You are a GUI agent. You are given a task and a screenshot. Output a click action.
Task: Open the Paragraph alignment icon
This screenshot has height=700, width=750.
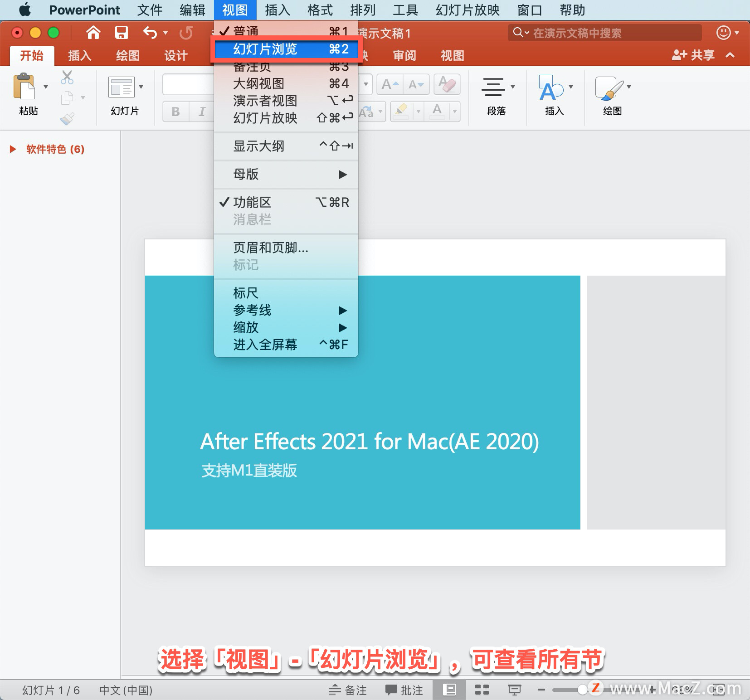tap(493, 87)
